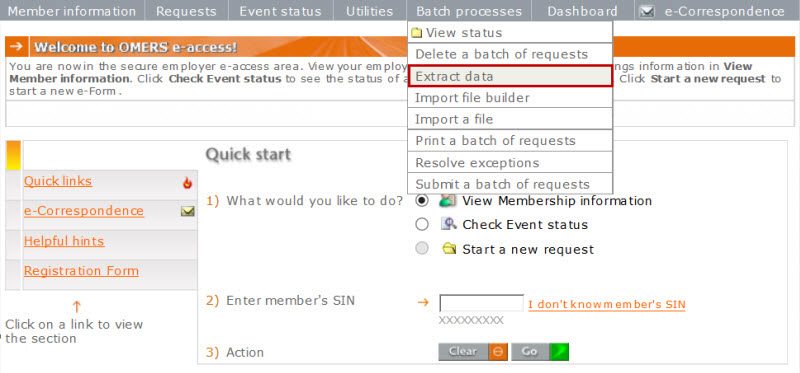Click the envelope icon in the sidebar e-Correspondence row

pos(188,211)
